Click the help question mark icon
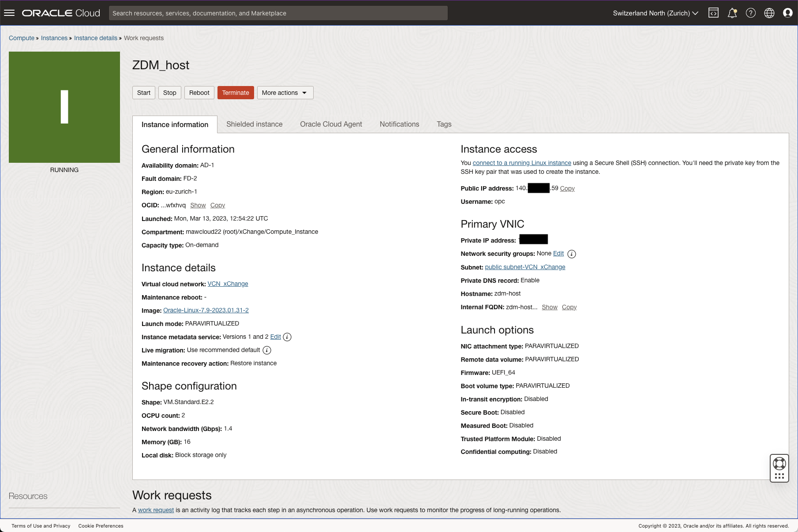The height and width of the screenshot is (532, 798). coord(751,13)
